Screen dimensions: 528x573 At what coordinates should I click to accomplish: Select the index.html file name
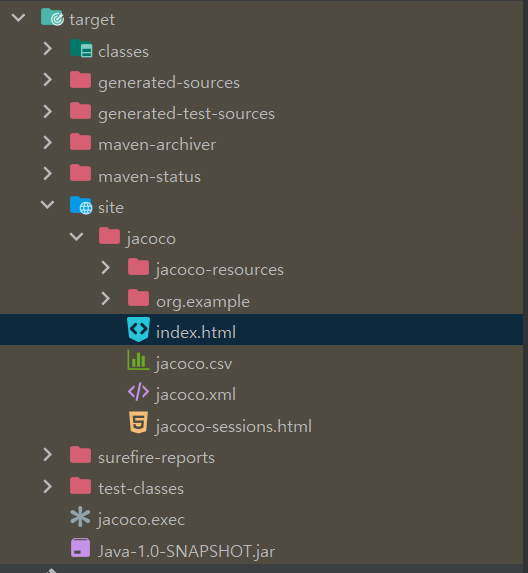coord(196,332)
